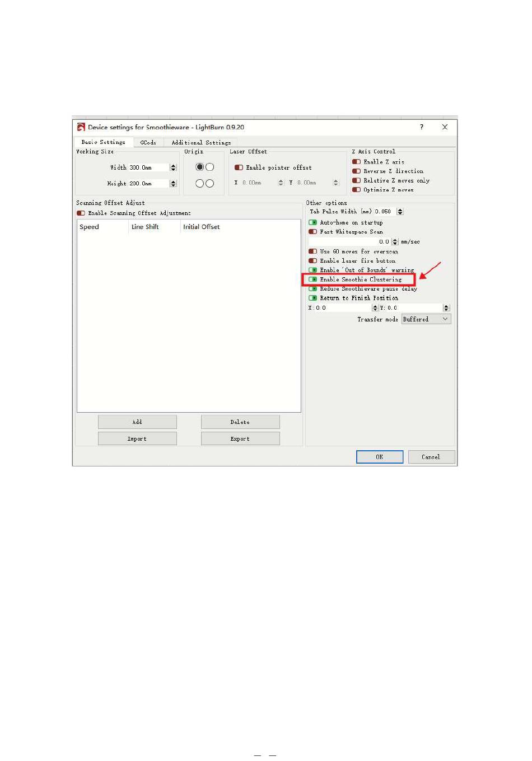Click the Height spinner arrows

coord(173,183)
